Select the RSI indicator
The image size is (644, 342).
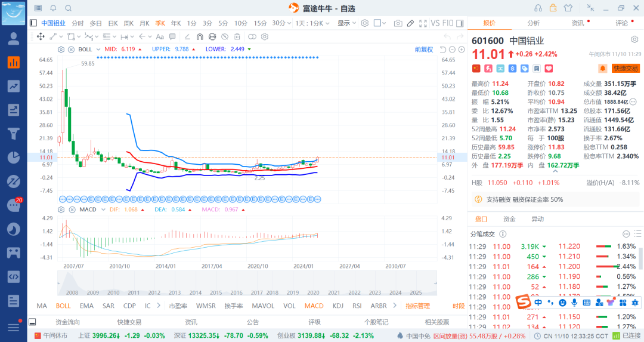coord(357,306)
